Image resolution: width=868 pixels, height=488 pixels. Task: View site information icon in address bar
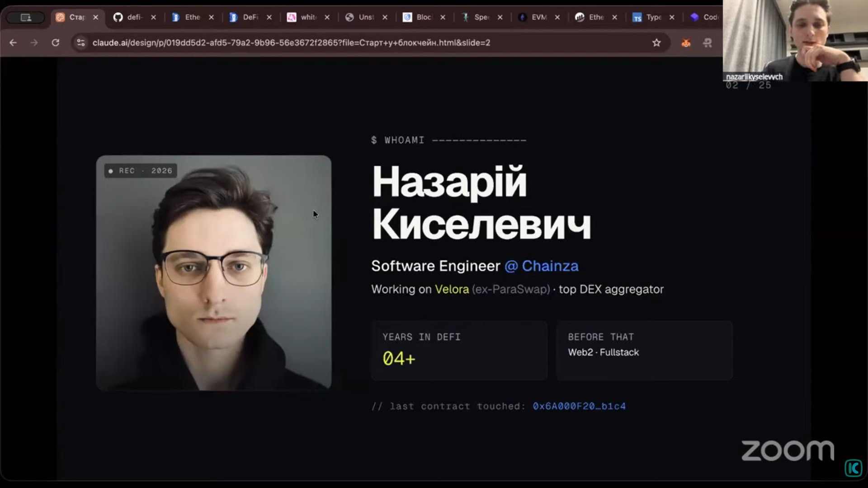tap(81, 42)
